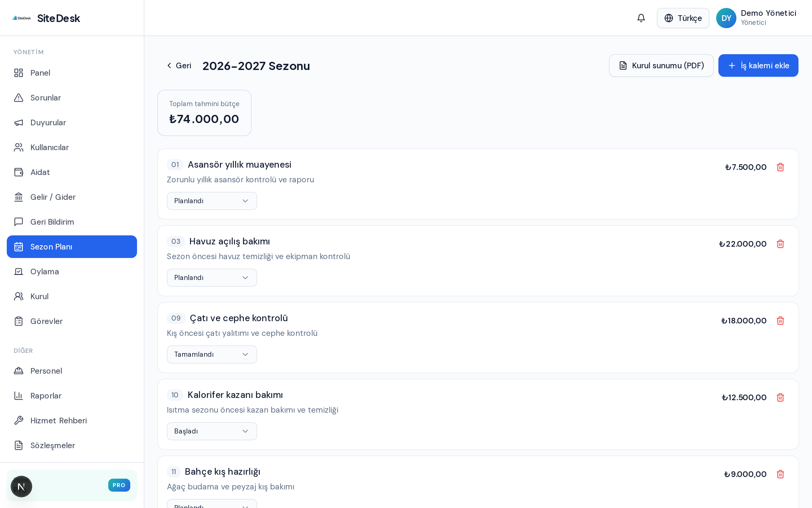Open Sözleşmeler in sidebar
Screen dimensions: 812x508
click(x=72, y=446)
